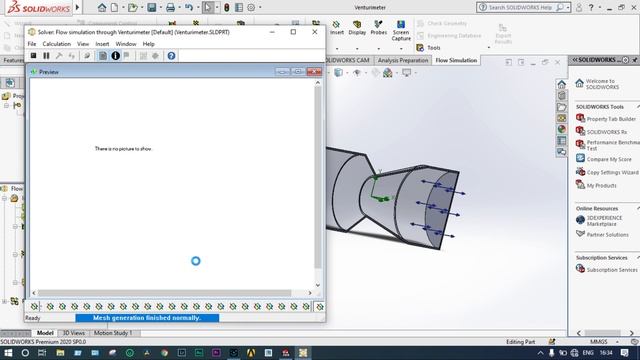Open the search options dropdown in the help box
The image size is (640, 360).
pyautogui.click(x=568, y=7)
